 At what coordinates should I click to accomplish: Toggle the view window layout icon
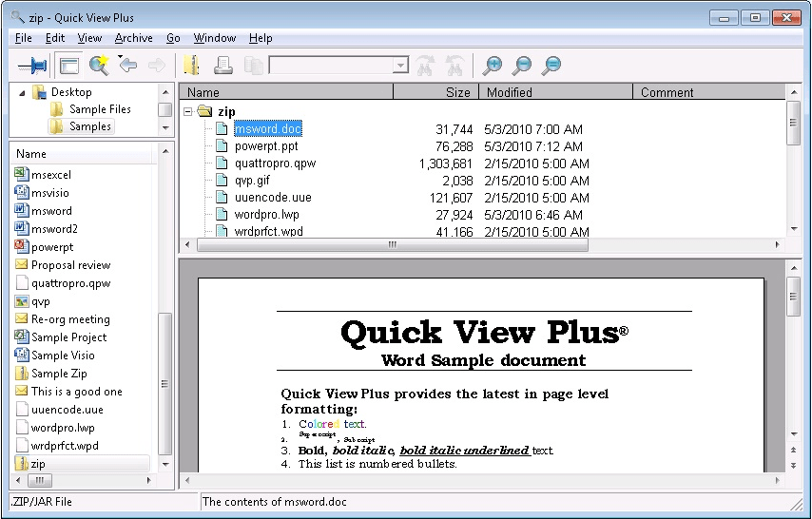click(x=69, y=66)
